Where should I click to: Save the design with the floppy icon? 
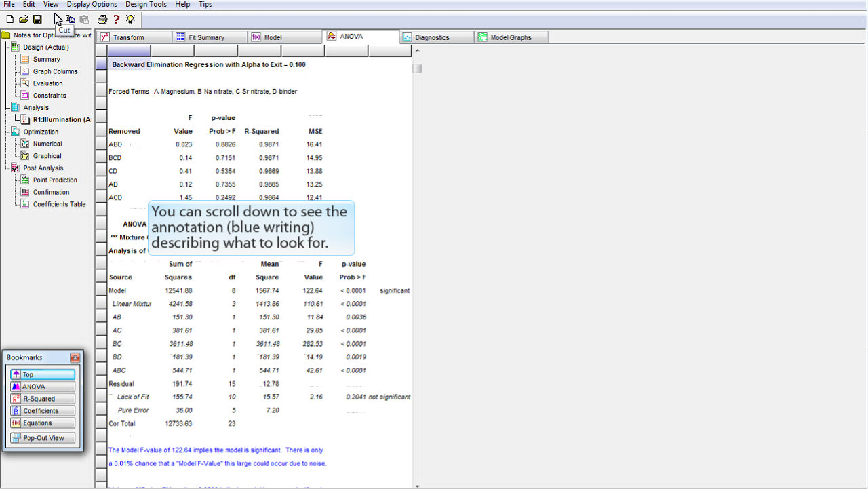[38, 20]
